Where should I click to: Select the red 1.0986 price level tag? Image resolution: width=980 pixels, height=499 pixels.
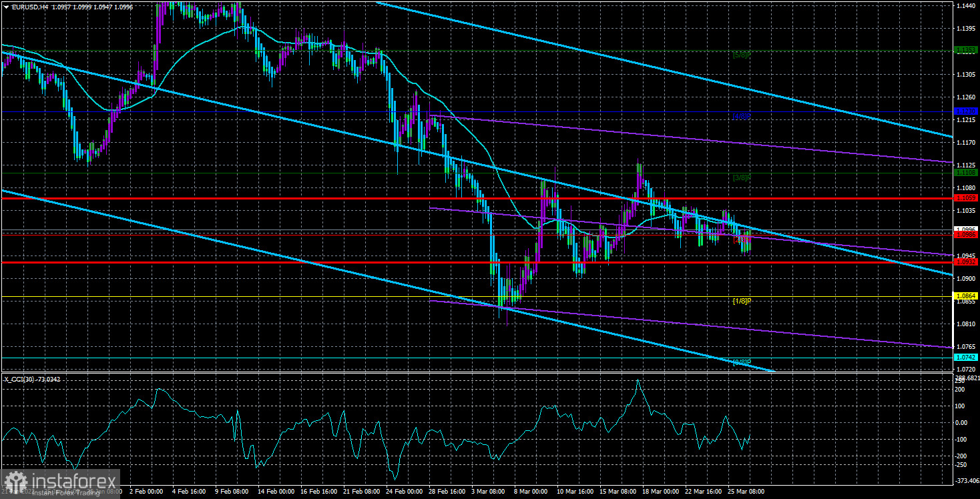click(x=965, y=235)
